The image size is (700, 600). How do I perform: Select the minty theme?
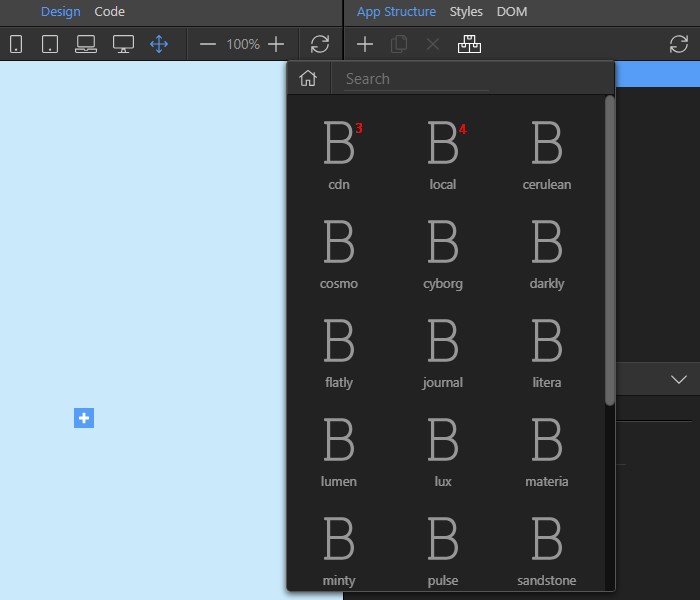pos(339,551)
